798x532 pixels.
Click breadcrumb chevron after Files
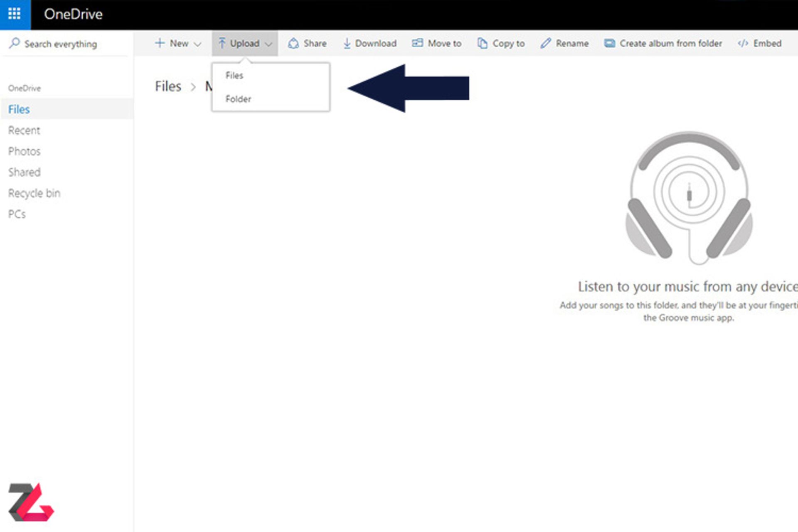click(193, 87)
